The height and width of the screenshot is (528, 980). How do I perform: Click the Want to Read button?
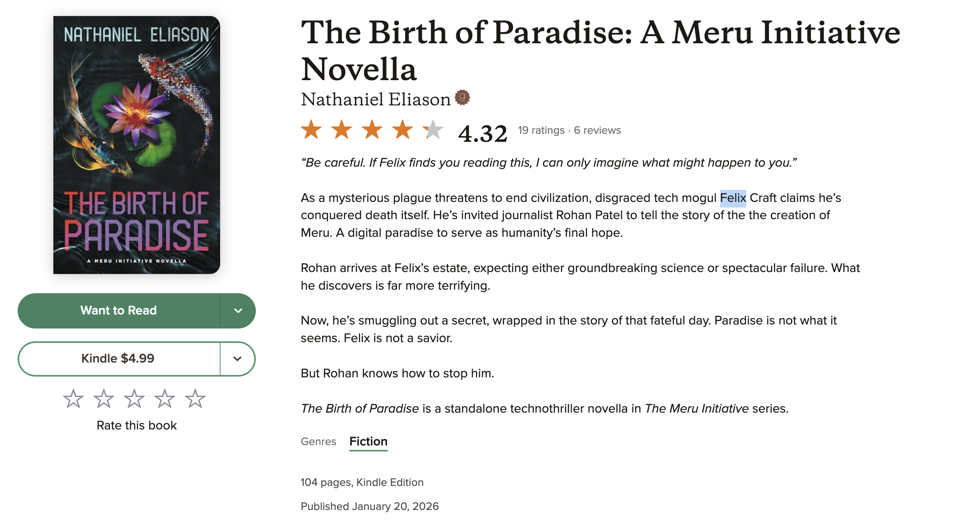[x=119, y=311]
